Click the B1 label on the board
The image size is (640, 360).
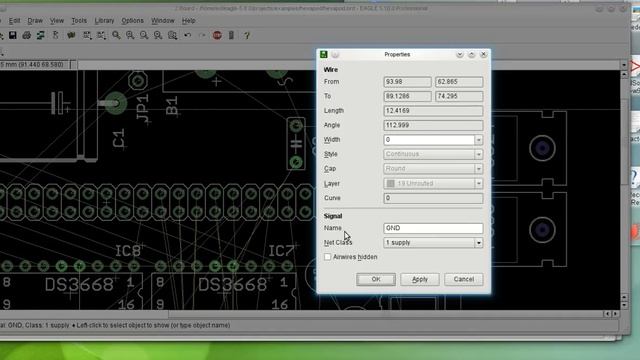click(172, 105)
